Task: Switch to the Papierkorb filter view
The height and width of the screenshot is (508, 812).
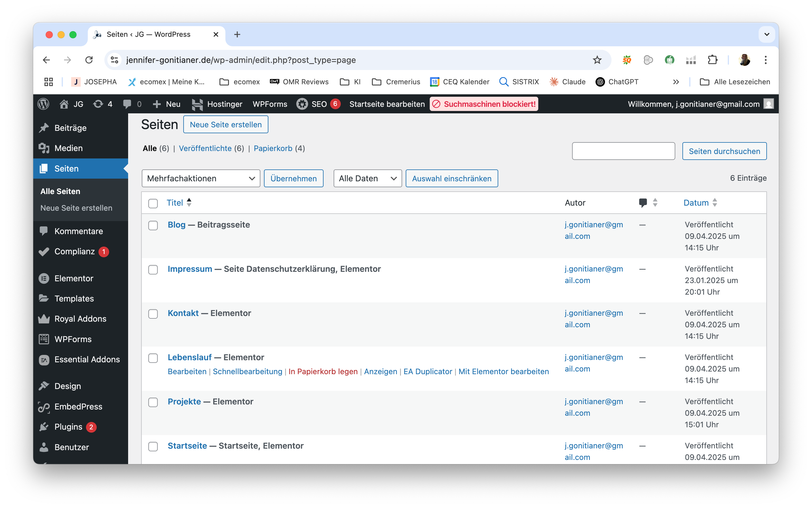Action: click(x=272, y=148)
